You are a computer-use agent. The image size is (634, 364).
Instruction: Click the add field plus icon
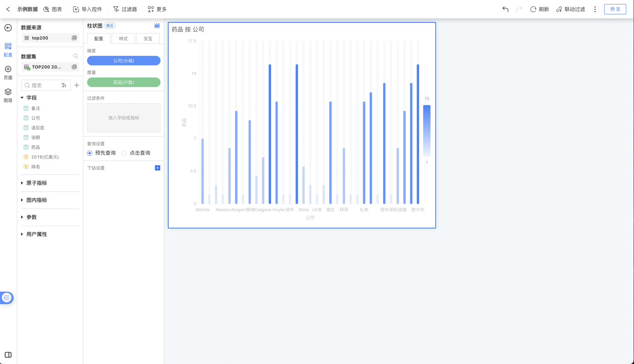[77, 85]
